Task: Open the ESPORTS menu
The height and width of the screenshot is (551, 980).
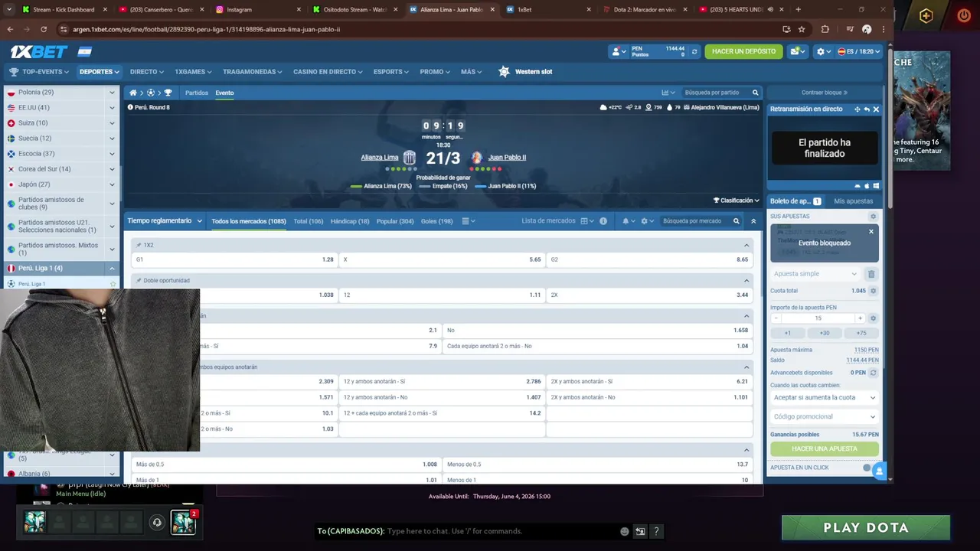Action: coord(391,72)
